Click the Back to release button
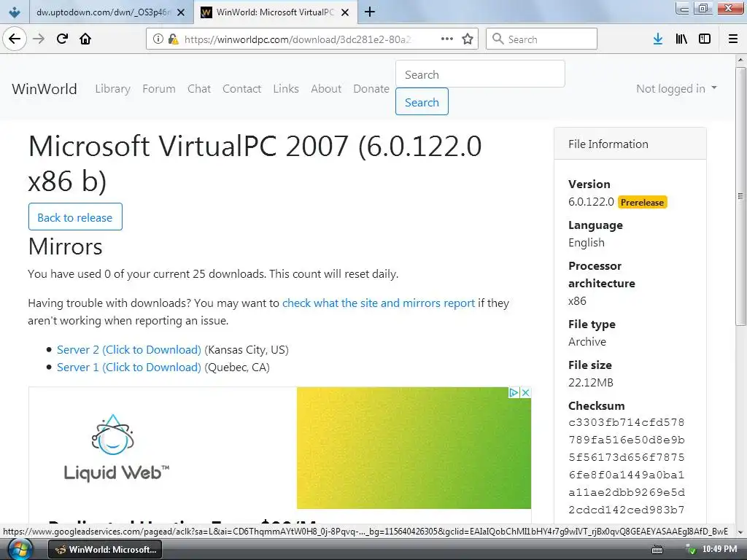 pos(75,217)
